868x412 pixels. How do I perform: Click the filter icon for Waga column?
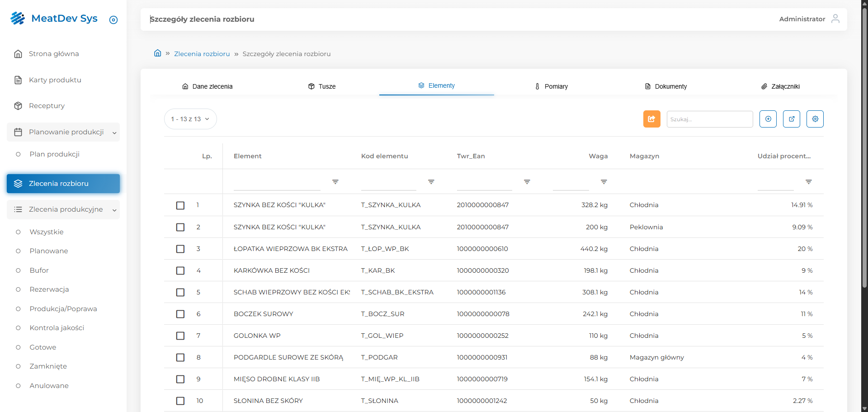click(604, 182)
